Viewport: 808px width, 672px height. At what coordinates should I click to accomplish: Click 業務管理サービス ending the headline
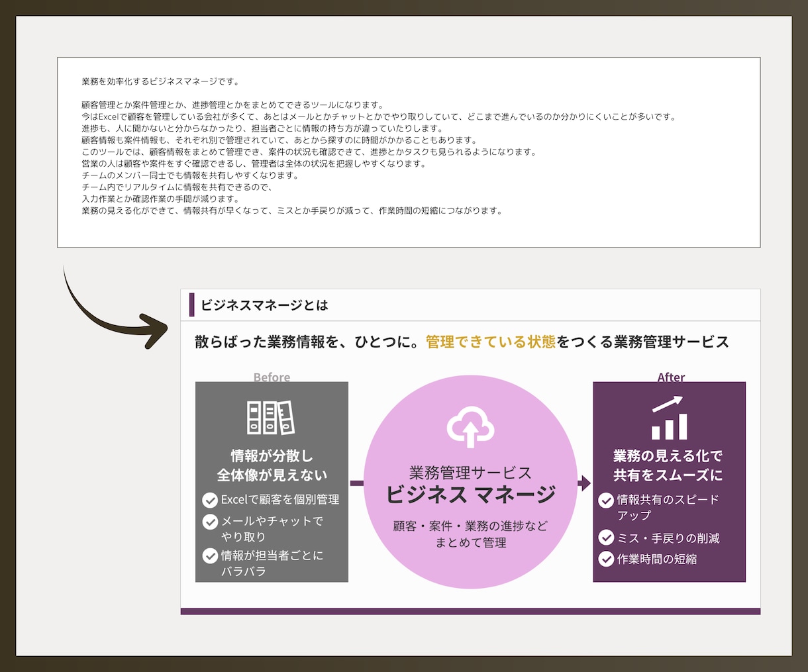[672, 342]
